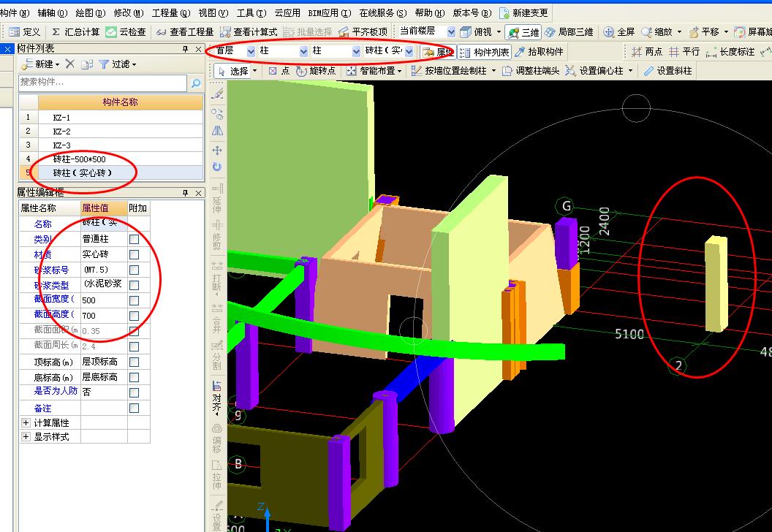Select the 点 point drawing tool
Viewport: 772px width, 532px height.
coord(279,71)
